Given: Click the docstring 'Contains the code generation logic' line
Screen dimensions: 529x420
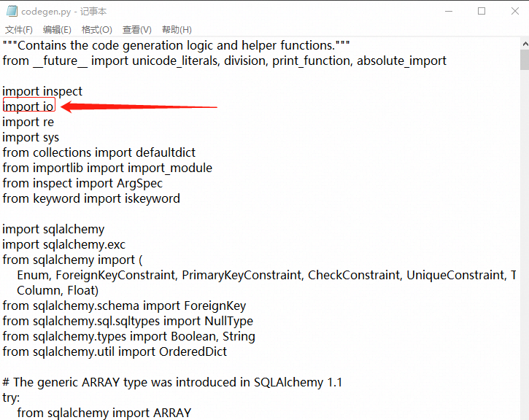Looking at the screenshot, I should tap(176, 45).
